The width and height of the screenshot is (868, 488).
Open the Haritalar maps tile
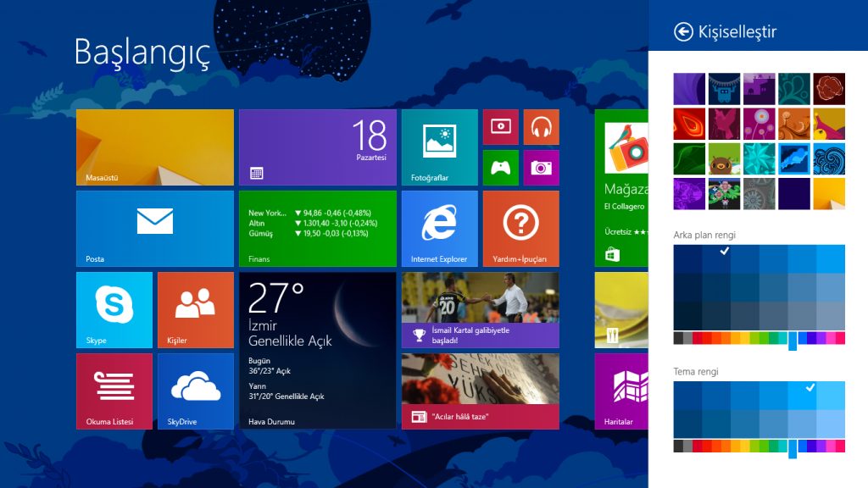(x=621, y=391)
